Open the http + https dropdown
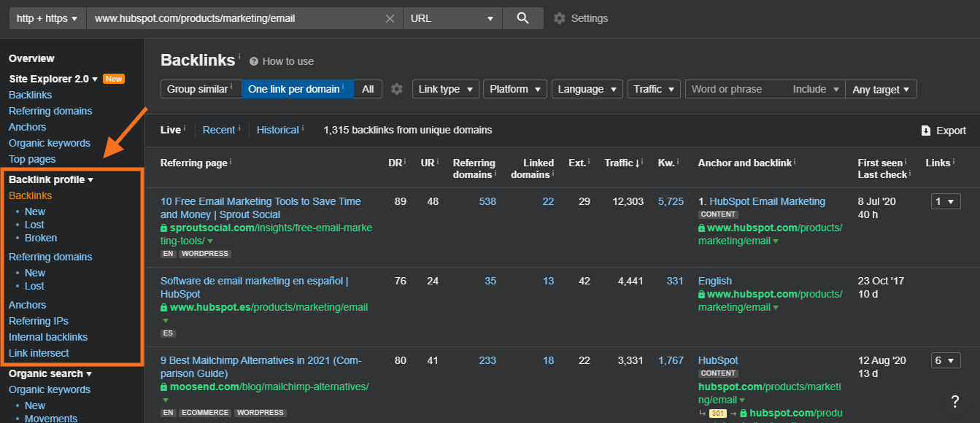This screenshot has width=980, height=423. click(47, 18)
